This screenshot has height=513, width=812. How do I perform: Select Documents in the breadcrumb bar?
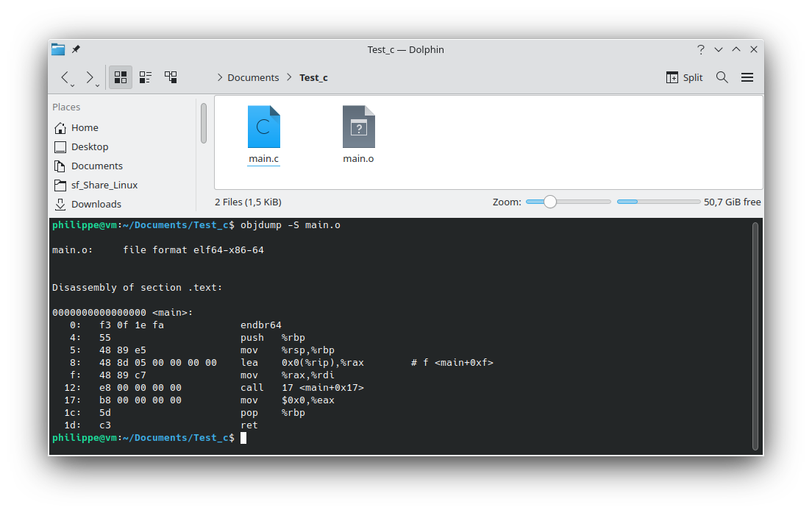click(x=252, y=77)
